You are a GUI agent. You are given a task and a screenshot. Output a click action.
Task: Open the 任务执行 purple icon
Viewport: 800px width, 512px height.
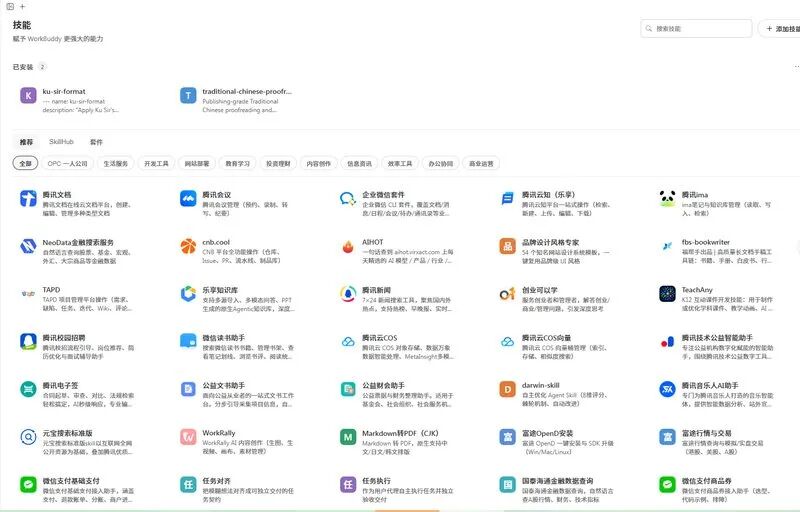click(348, 484)
